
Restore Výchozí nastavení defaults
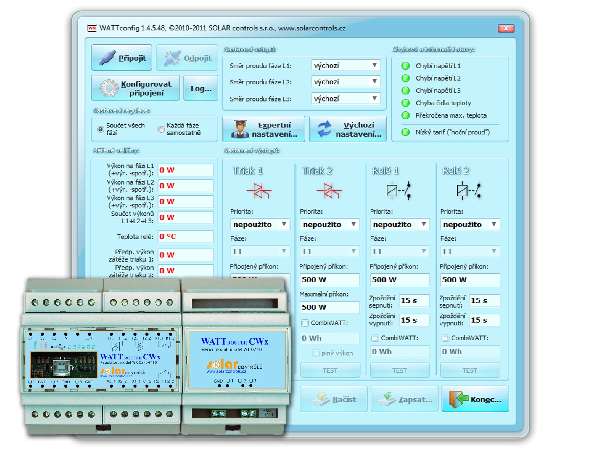348,129
